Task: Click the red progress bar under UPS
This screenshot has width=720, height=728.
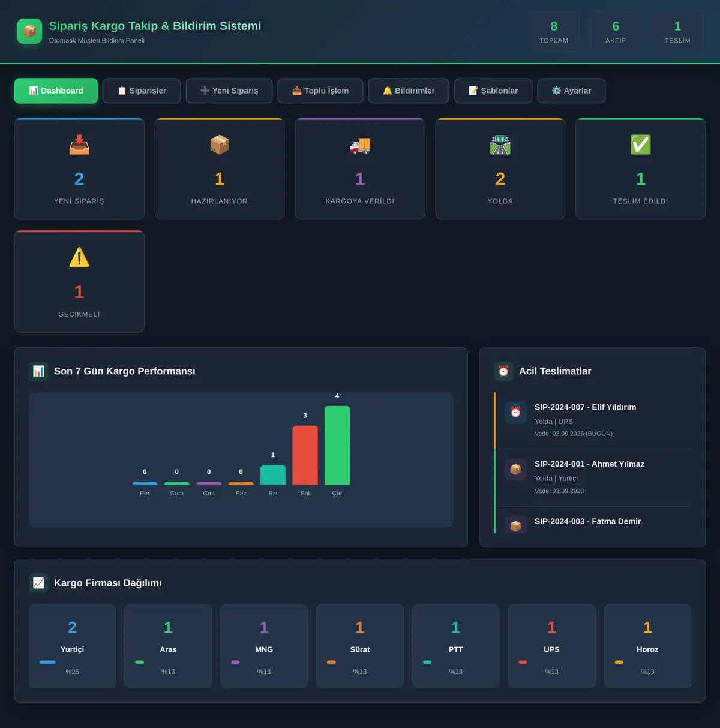Action: tap(523, 662)
